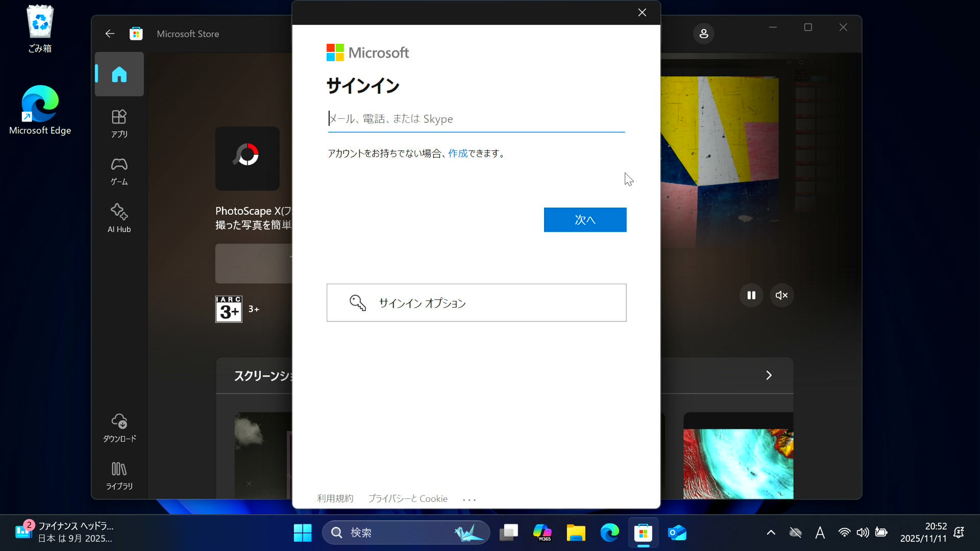The image size is (980, 551).
Task: Open Library in Store sidebar
Action: click(119, 475)
